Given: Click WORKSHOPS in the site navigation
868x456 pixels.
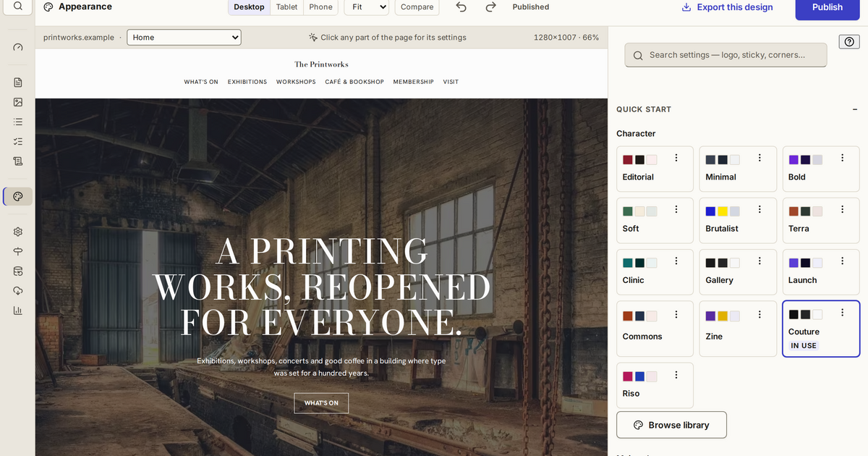Looking at the screenshot, I should tap(296, 82).
